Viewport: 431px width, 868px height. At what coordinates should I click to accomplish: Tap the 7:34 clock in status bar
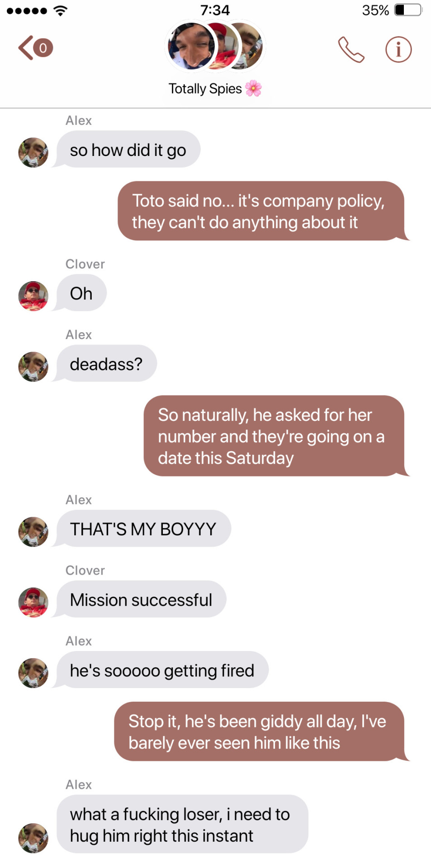215,10
